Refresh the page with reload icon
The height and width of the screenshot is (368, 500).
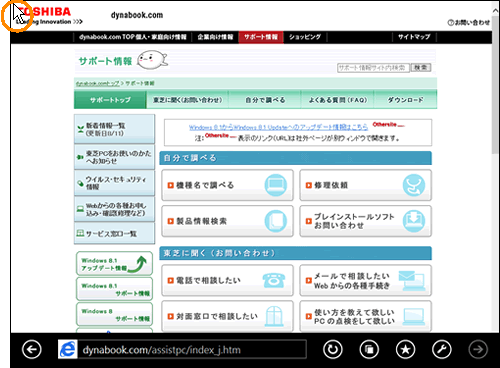click(333, 349)
